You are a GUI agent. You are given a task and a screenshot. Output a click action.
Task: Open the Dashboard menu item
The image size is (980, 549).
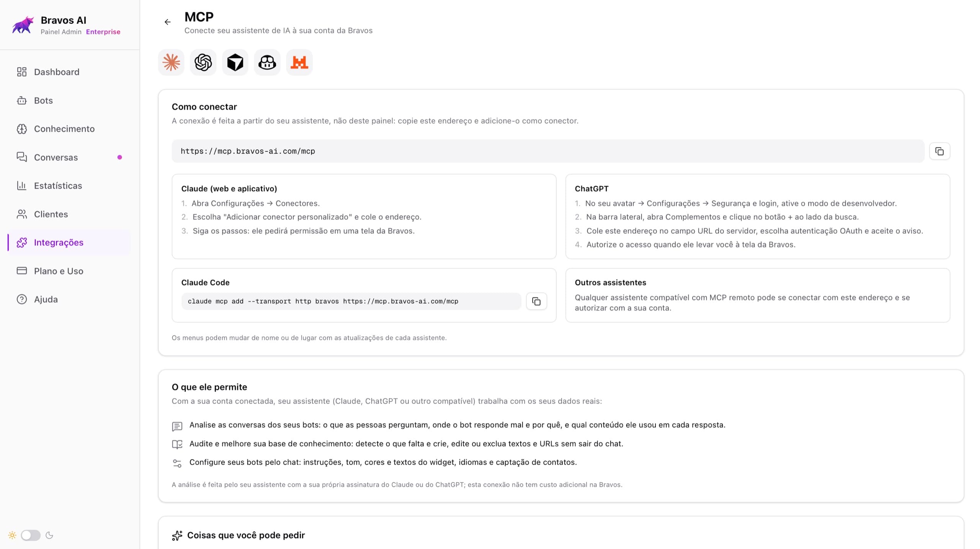pos(69,72)
